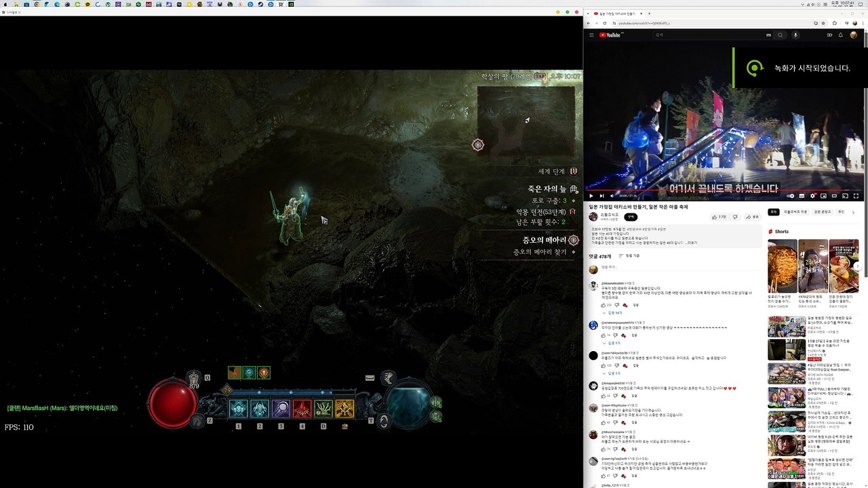Image resolution: width=868 pixels, height=488 pixels.
Task: Start voice search with the microphone
Action: coord(795,35)
